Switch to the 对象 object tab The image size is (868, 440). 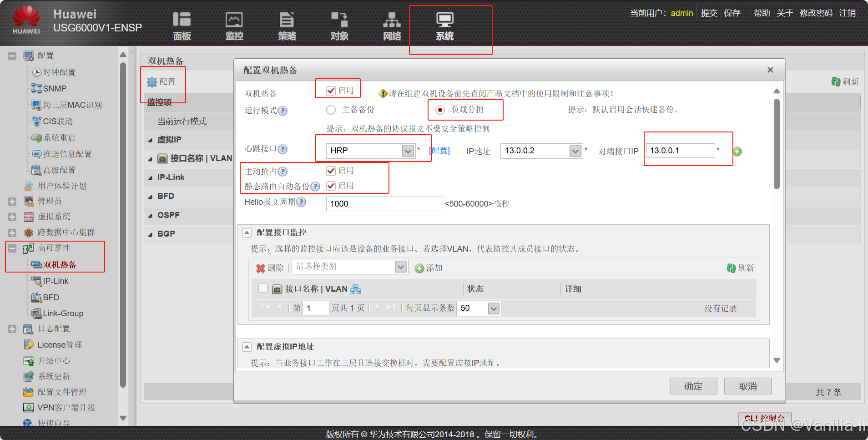point(339,26)
